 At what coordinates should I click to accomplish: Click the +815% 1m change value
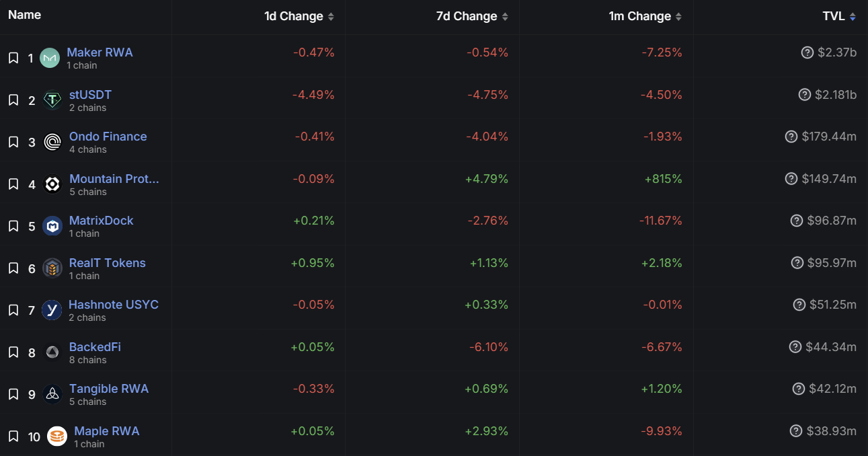click(663, 179)
